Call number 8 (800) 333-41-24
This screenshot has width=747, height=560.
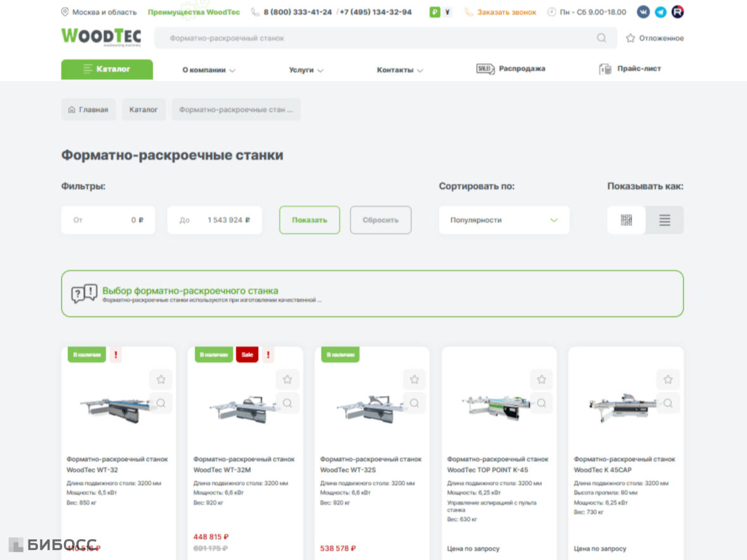298,12
